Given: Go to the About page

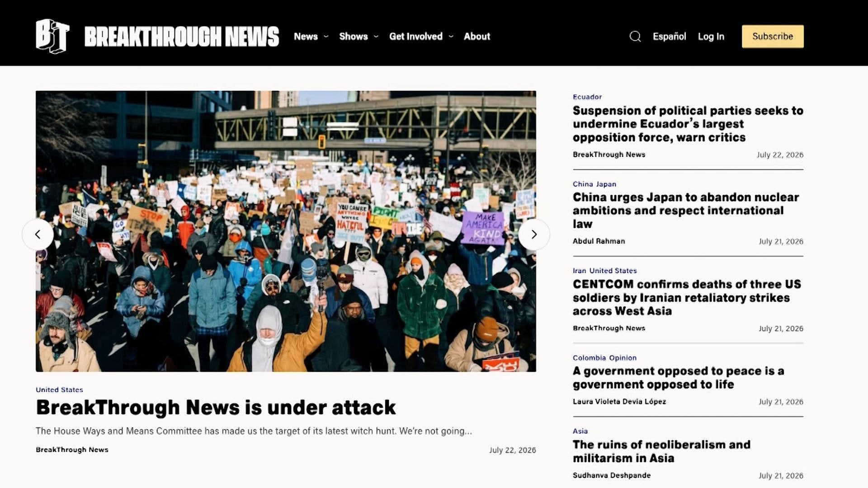Looking at the screenshot, I should pyautogui.click(x=477, y=37).
